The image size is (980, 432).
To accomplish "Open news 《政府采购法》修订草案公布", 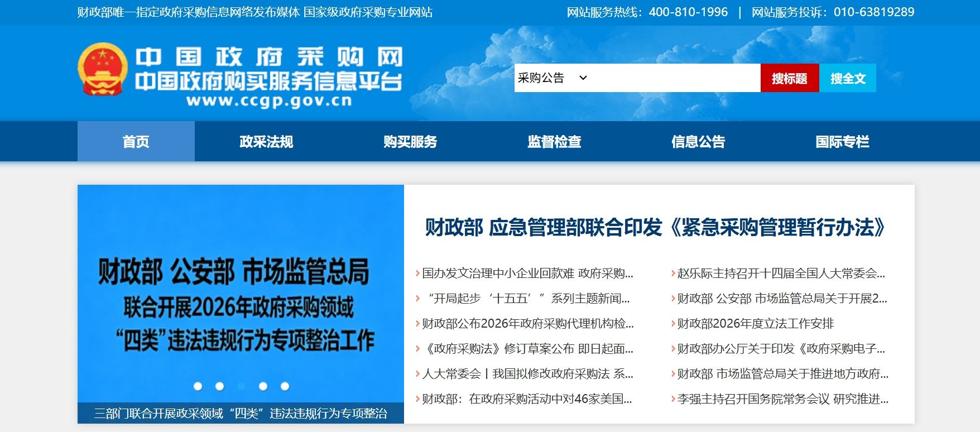I will tap(527, 348).
